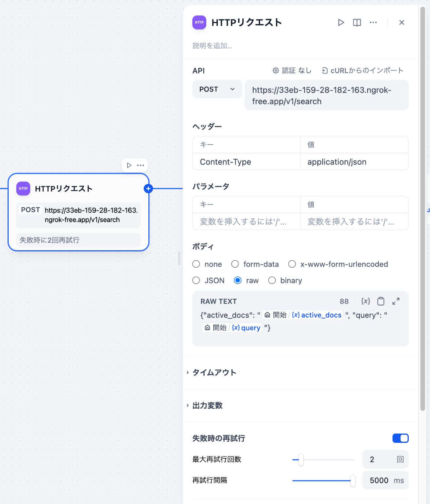Click Content-Type header key cell
The image size is (430, 504).
click(x=246, y=162)
